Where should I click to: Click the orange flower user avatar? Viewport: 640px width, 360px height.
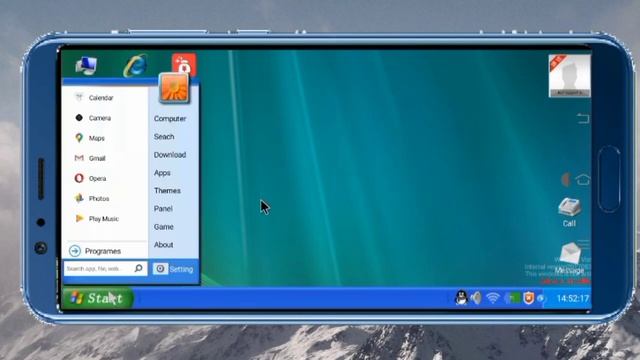coord(174,88)
